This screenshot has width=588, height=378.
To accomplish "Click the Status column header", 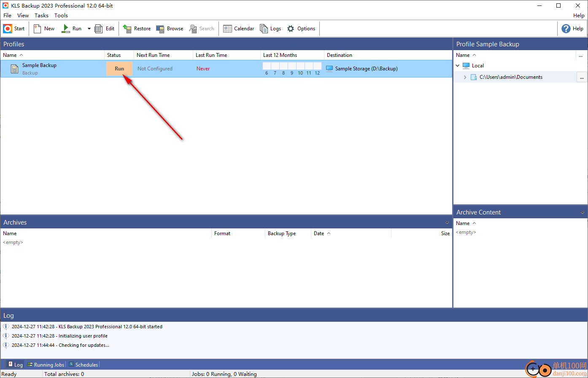I will pos(119,55).
